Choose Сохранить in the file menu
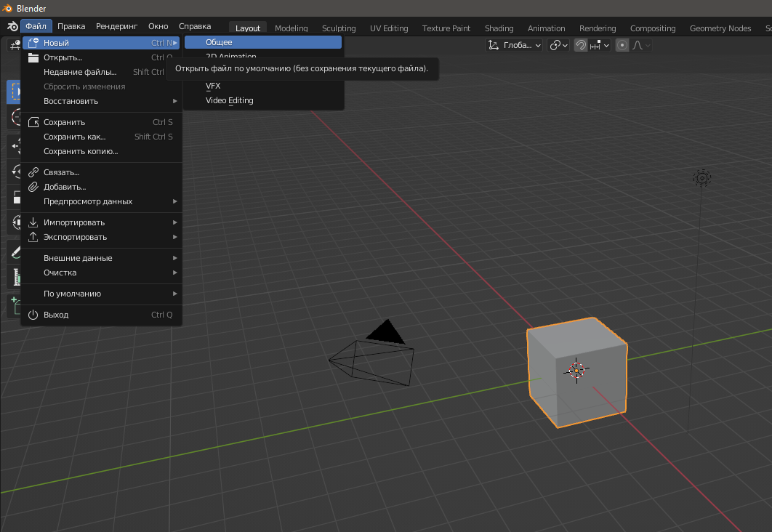This screenshot has width=772, height=532. tap(102, 122)
